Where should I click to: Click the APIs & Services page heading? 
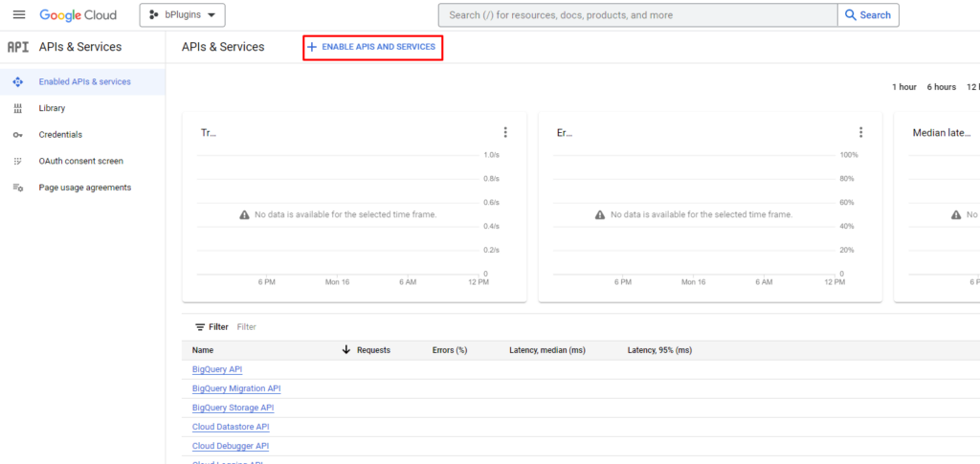(x=223, y=47)
